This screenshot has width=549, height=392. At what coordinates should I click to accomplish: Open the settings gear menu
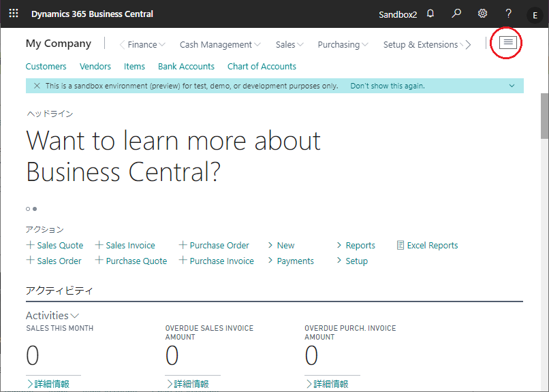tap(482, 14)
